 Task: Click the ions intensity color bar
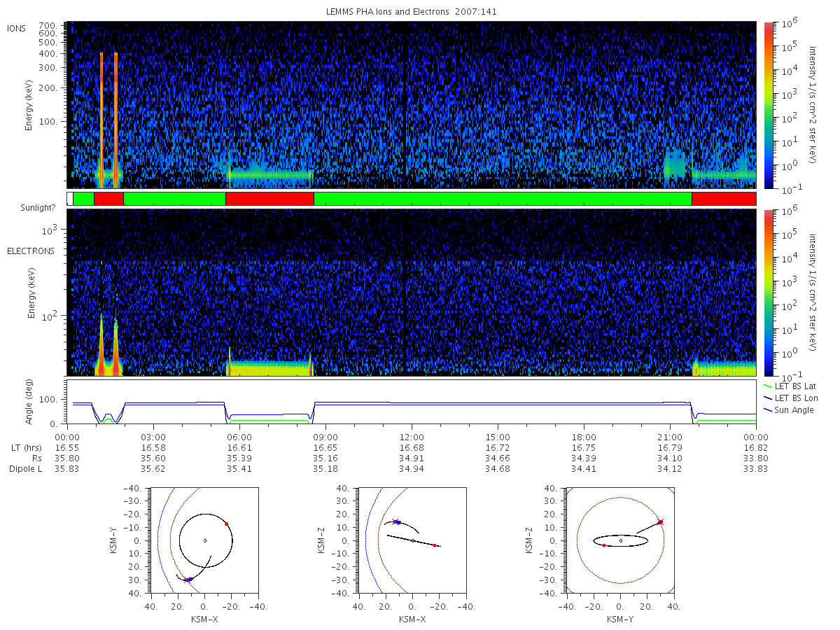[769, 105]
